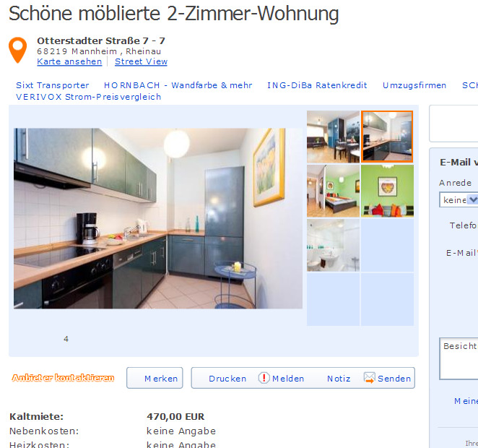Open HORNBACH Wandfarbe & mehr link

(x=178, y=85)
